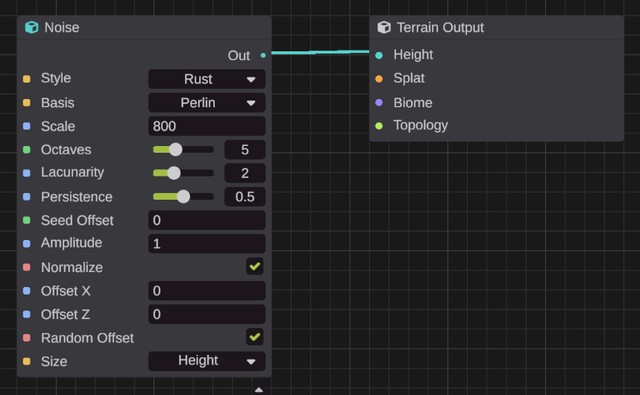
Task: Uncheck the Random Offset checkbox
Action: point(255,337)
